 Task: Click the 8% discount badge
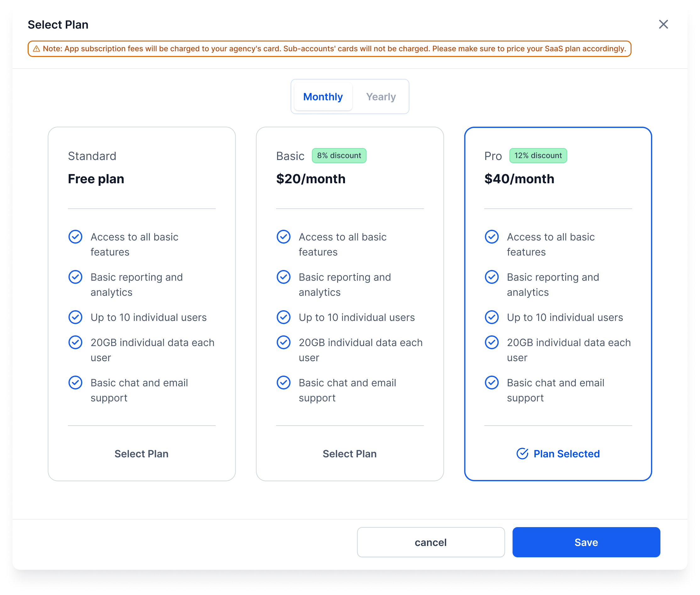point(339,156)
